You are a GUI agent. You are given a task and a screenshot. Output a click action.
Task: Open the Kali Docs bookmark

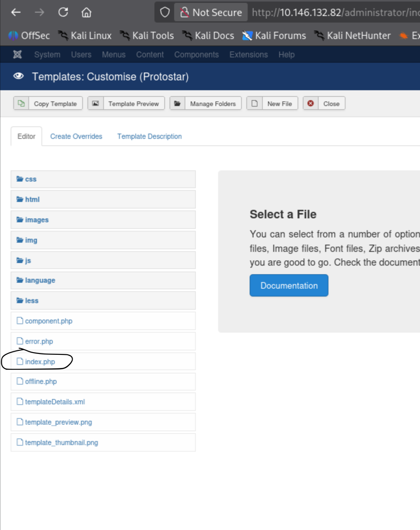point(208,35)
